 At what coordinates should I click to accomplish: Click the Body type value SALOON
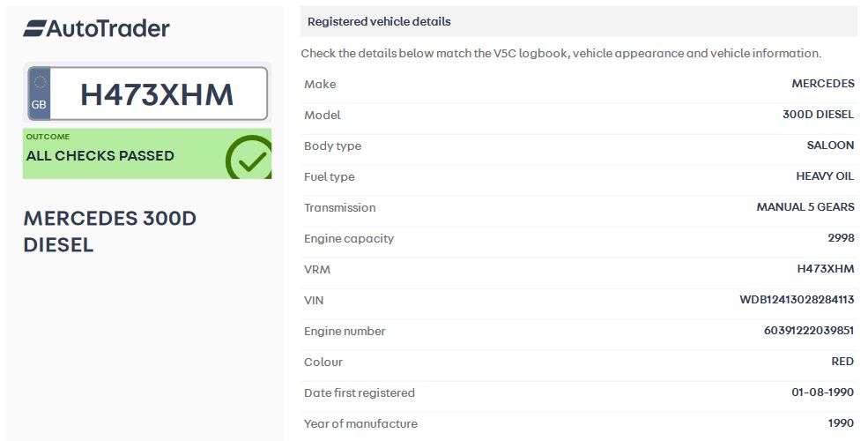[x=830, y=146]
